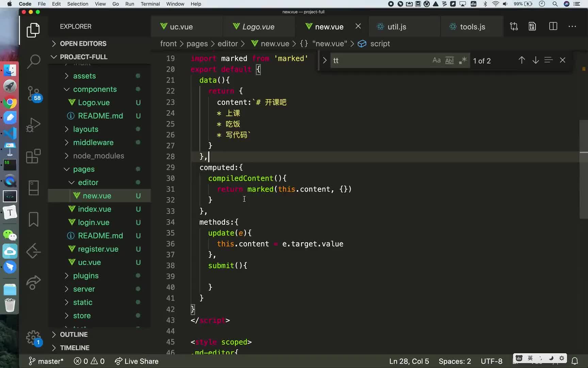This screenshot has width=588, height=368.
Task: Click the pages breadcrumb segment
Action: [x=197, y=44]
